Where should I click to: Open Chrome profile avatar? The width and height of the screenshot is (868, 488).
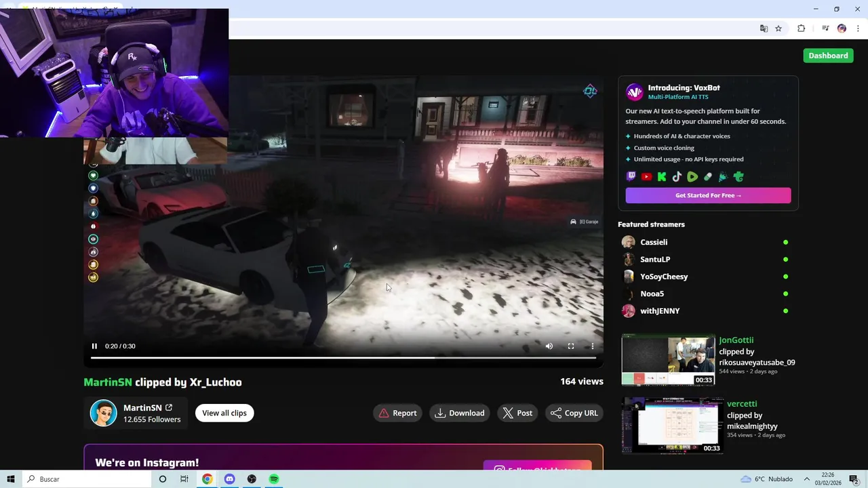[x=842, y=28]
